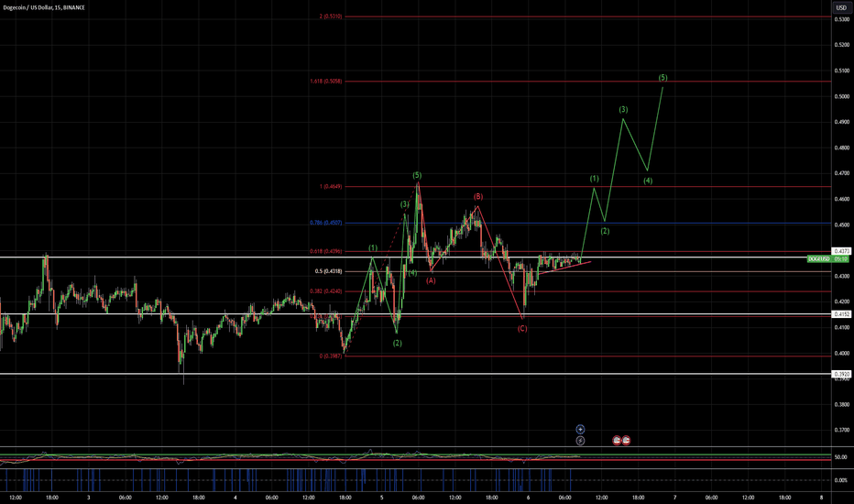Click the red (B) wave label
Image resolution: width=854 pixels, height=504 pixels.
click(x=477, y=197)
